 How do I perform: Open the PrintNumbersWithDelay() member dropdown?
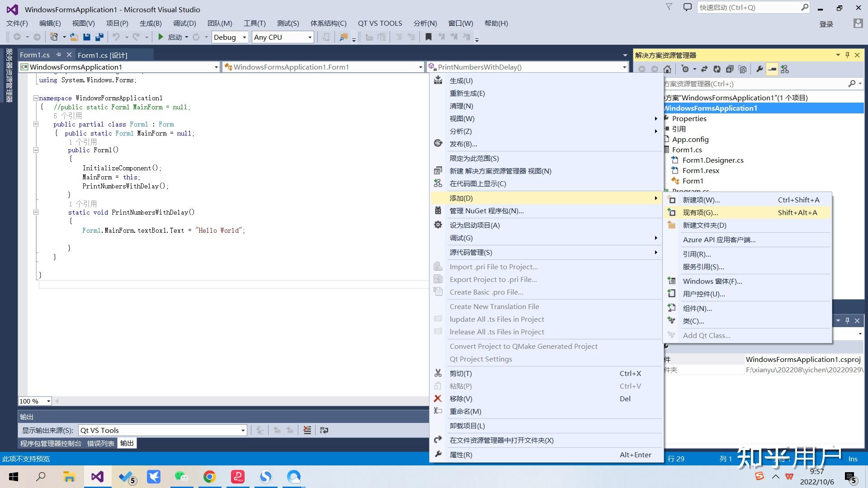tap(528, 67)
